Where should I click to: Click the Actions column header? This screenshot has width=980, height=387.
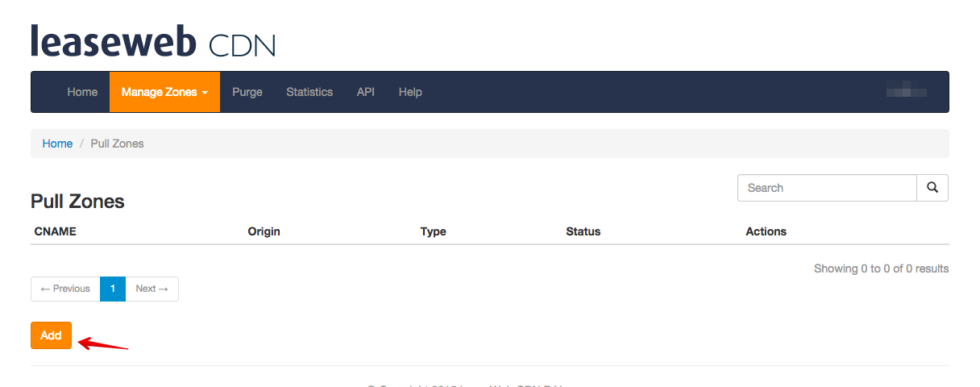point(766,231)
